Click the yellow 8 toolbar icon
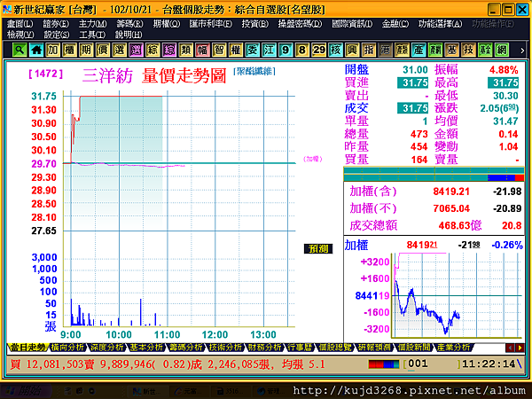Screen dimensions: 532x399 [x=302, y=51]
